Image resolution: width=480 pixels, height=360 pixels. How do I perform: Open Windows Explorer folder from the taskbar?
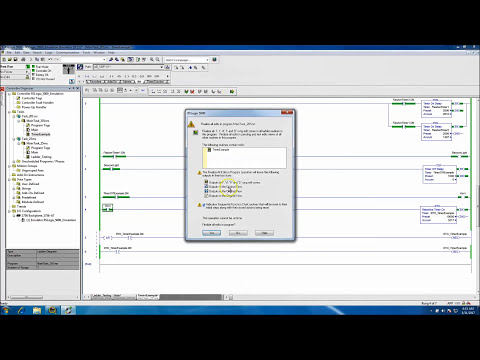[37, 310]
